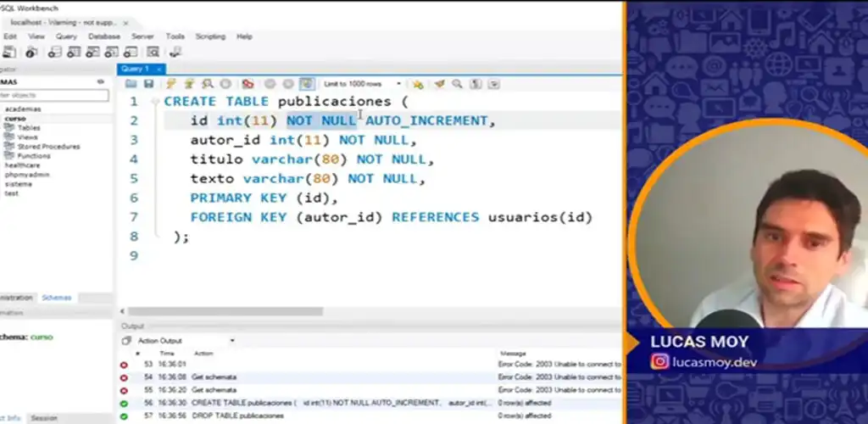Image resolution: width=868 pixels, height=424 pixels.
Task: Click the Create new schema icon
Action: [54, 52]
